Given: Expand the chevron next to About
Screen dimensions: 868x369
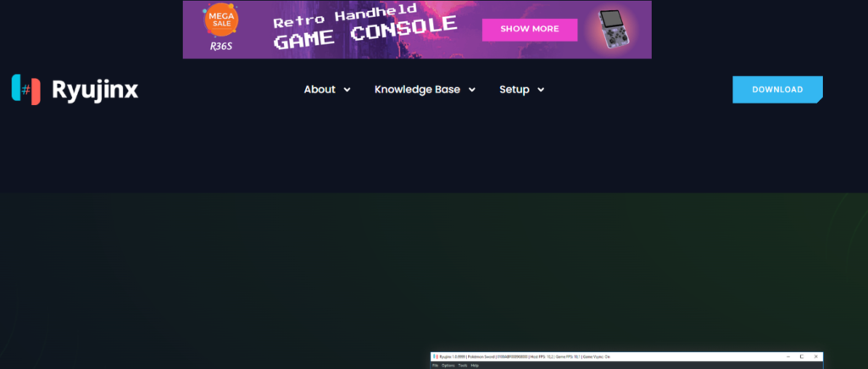Looking at the screenshot, I should tap(348, 90).
